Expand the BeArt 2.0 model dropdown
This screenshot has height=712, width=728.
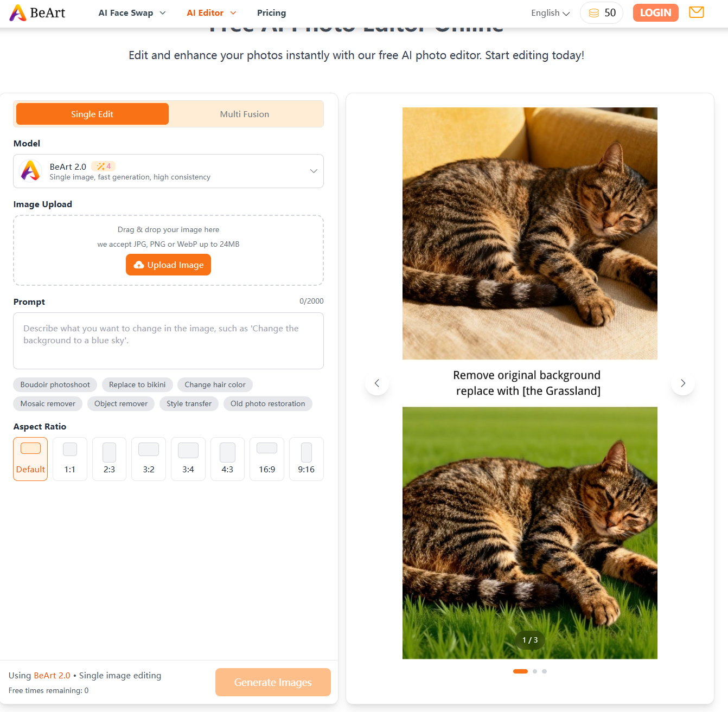pyautogui.click(x=168, y=171)
